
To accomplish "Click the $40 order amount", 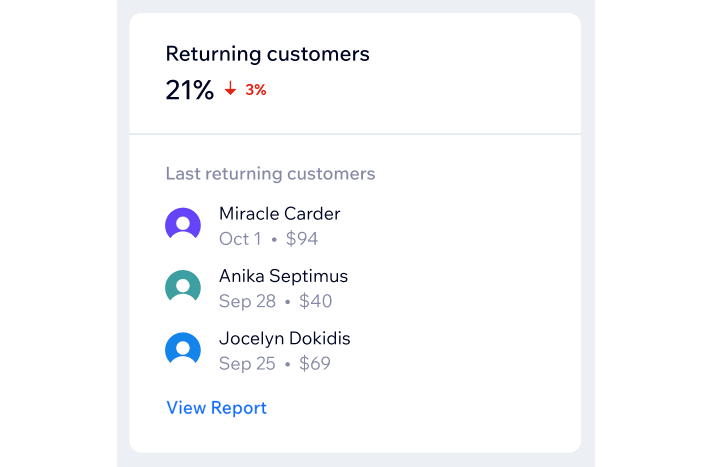I will click(316, 301).
